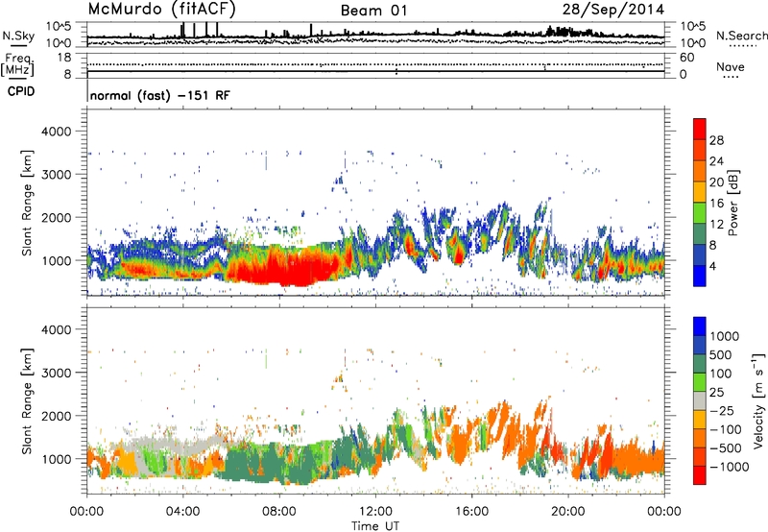Click the '3000' tick on velocity panel
The image size is (768, 532).
tap(57, 373)
